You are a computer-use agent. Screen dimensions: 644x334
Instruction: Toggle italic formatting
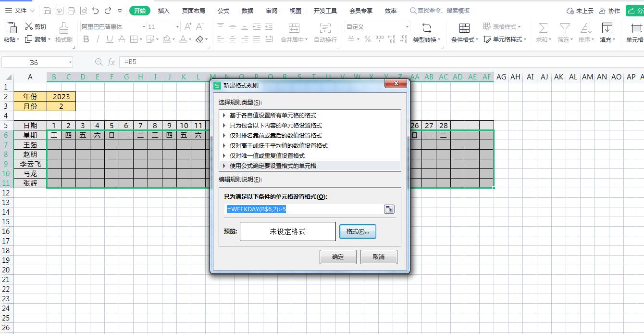pos(99,39)
